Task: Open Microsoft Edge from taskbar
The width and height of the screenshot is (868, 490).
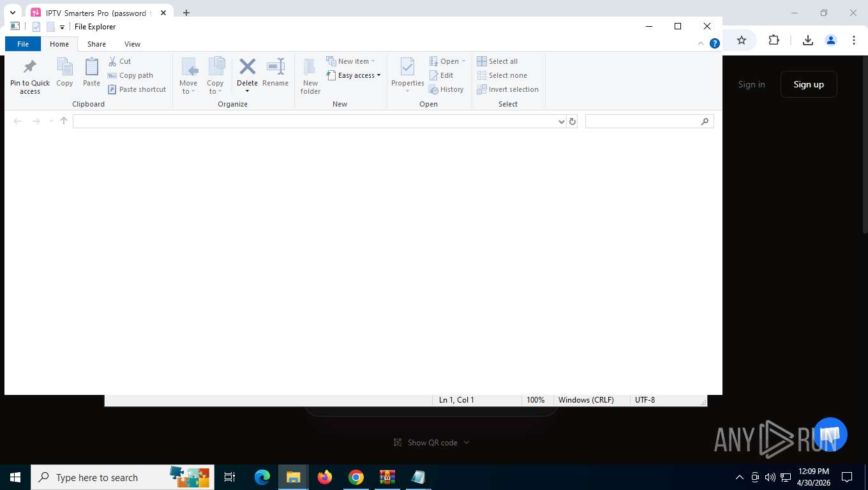Action: 262,477
